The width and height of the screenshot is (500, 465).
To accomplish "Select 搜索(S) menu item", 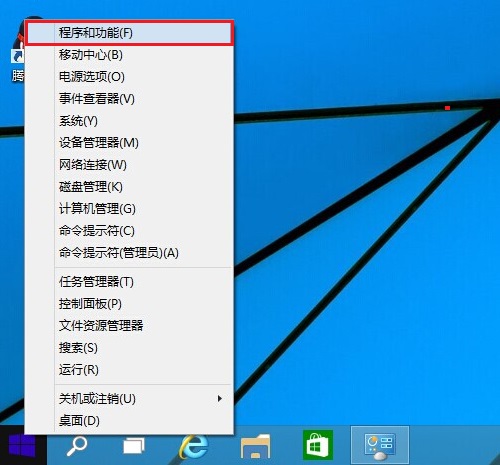I will click(129, 348).
